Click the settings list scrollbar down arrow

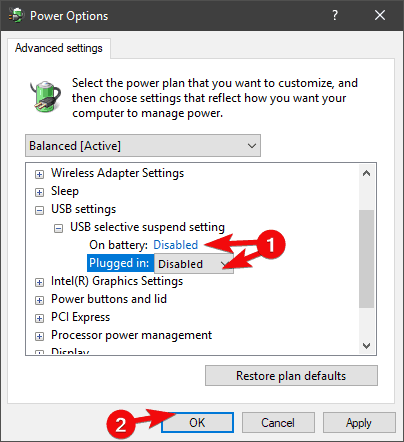367,346
